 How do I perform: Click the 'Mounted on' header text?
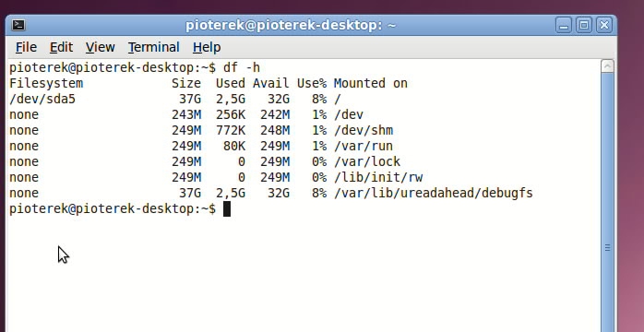(371, 83)
